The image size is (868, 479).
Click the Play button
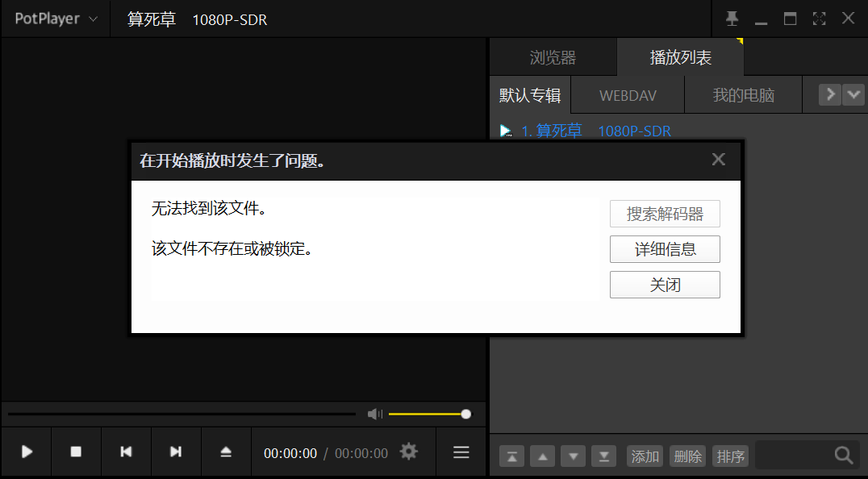[x=26, y=452]
